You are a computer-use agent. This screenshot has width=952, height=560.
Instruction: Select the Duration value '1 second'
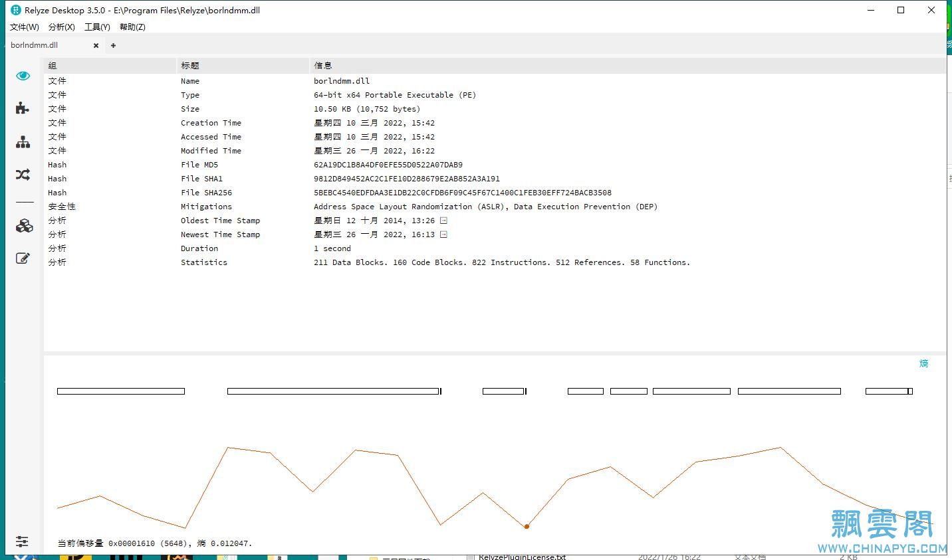coord(332,248)
